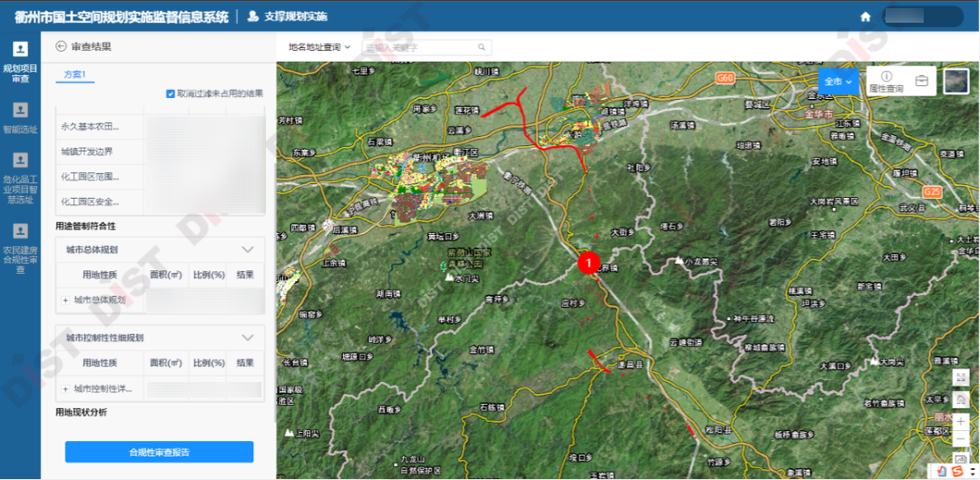Toggle 取消过滤未占用的结果 checkbox
Image resolution: width=980 pixels, height=480 pixels.
coord(170,93)
